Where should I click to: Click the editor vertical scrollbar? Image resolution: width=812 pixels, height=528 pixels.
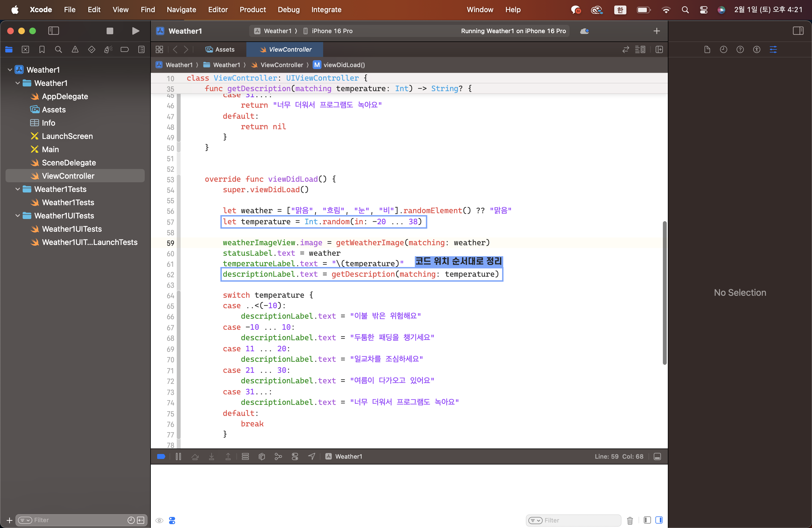(664, 293)
